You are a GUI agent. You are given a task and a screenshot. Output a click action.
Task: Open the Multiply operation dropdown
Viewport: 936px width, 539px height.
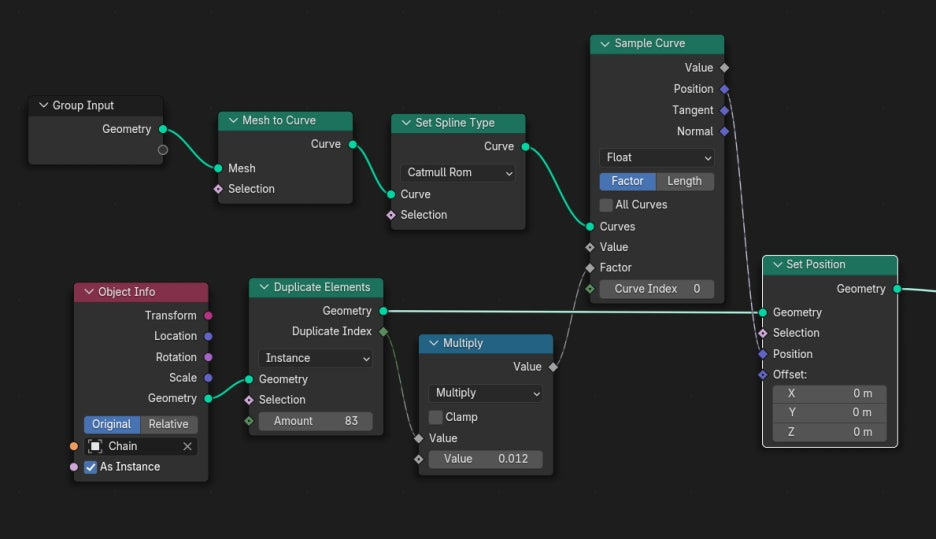click(485, 393)
